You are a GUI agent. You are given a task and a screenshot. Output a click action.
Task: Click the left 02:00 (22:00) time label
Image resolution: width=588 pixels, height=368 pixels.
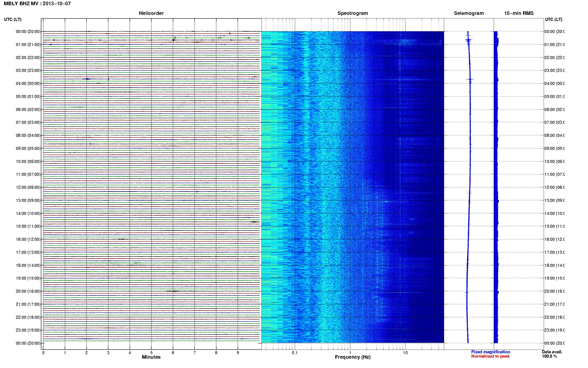[28, 58]
